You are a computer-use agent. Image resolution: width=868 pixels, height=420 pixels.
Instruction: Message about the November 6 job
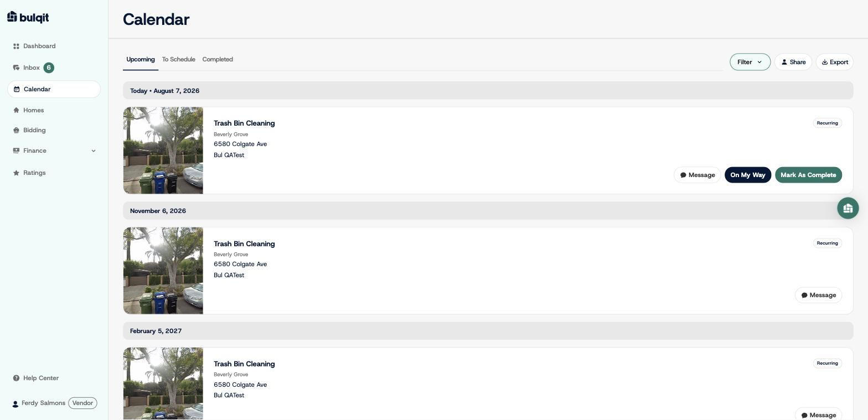(818, 295)
